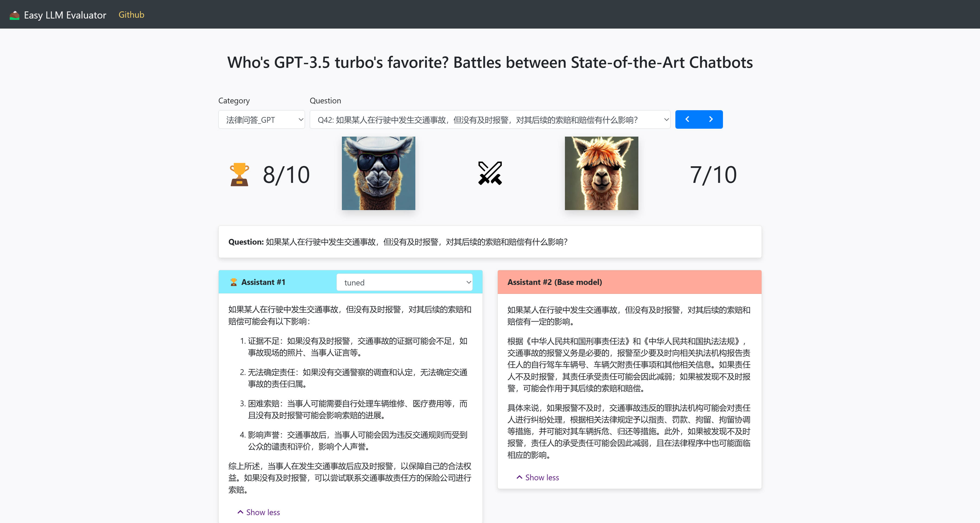Screen dimensions: 980x523
Task: Click the orange-haired alpaca avatar image
Action: click(601, 173)
